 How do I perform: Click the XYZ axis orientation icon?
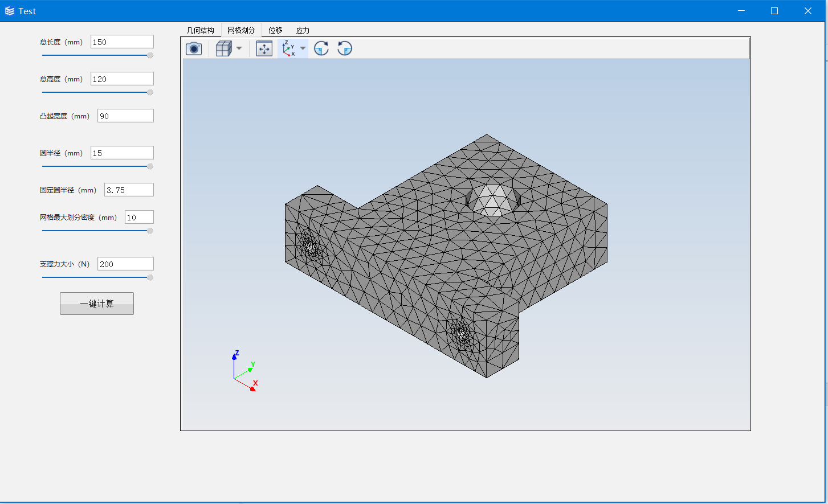click(x=288, y=48)
